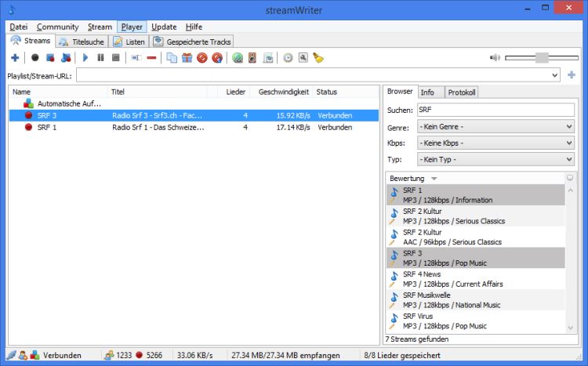Click the gift box wishlist icon
The image size is (588, 366).
[x=187, y=58]
